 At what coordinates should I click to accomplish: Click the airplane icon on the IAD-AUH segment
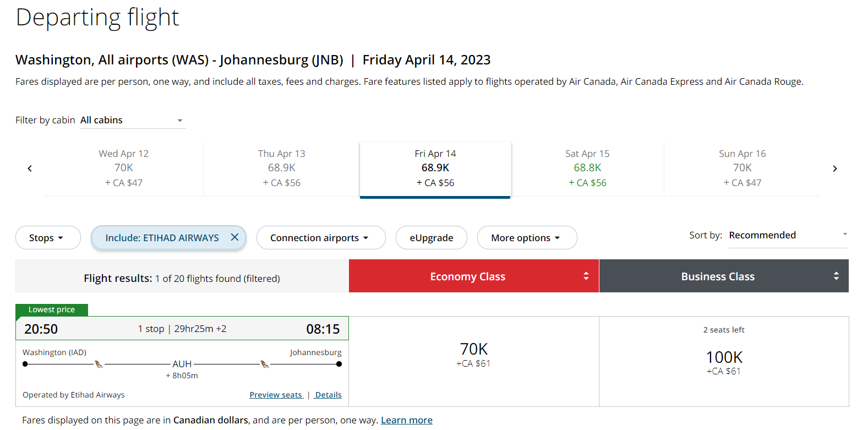(x=100, y=362)
